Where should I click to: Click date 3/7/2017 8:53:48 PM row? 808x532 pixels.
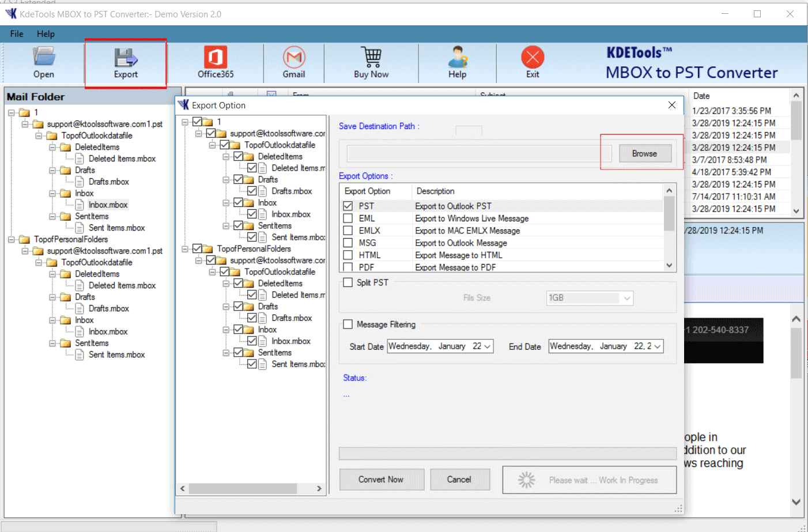click(x=729, y=160)
